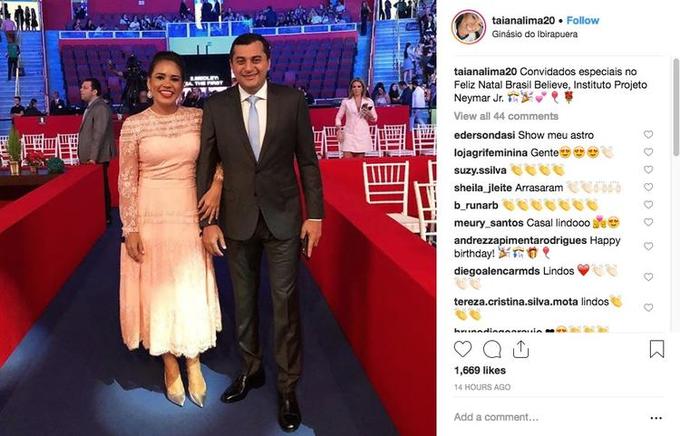Screen dimensions: 680x436
Task: View the 1,669 likes list
Action: click(479, 370)
